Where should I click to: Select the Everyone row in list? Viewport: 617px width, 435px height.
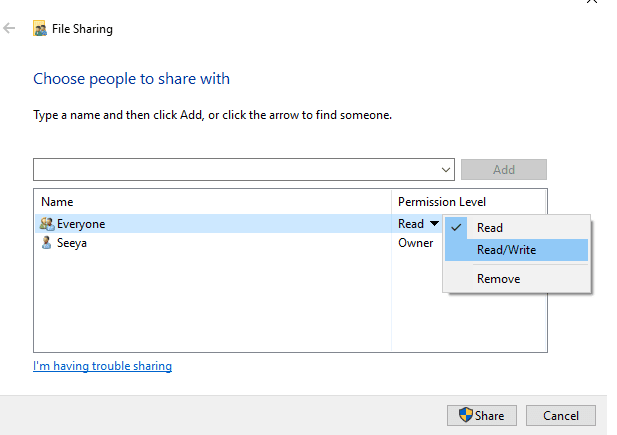(213, 224)
